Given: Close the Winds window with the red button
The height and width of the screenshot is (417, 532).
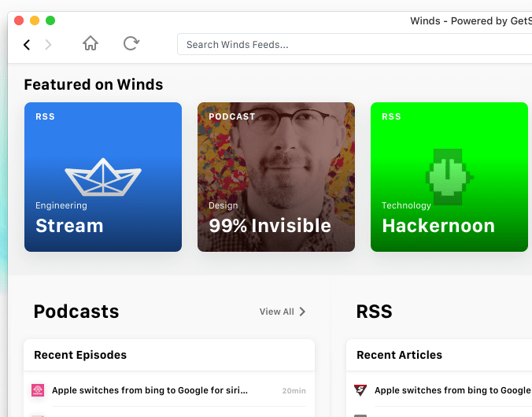Looking at the screenshot, I should (19, 20).
